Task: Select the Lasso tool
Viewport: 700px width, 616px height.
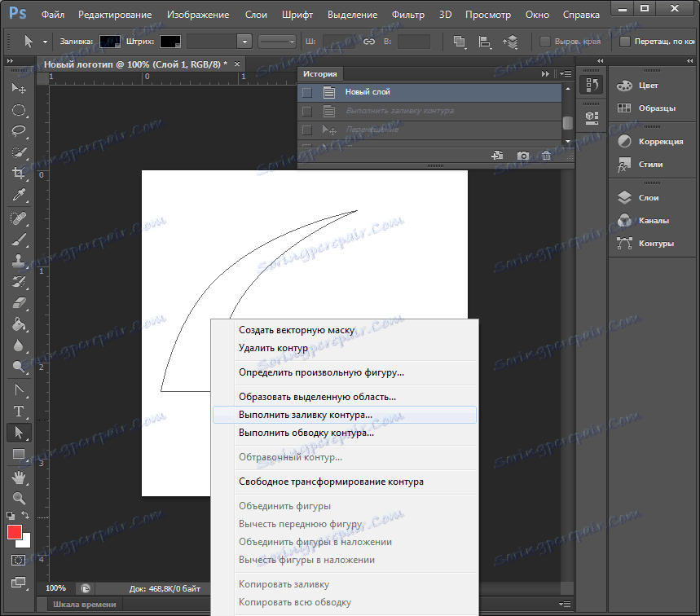Action: coord(19,130)
